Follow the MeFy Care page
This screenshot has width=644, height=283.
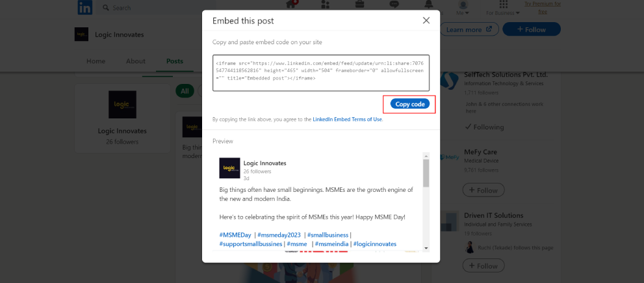(483, 190)
